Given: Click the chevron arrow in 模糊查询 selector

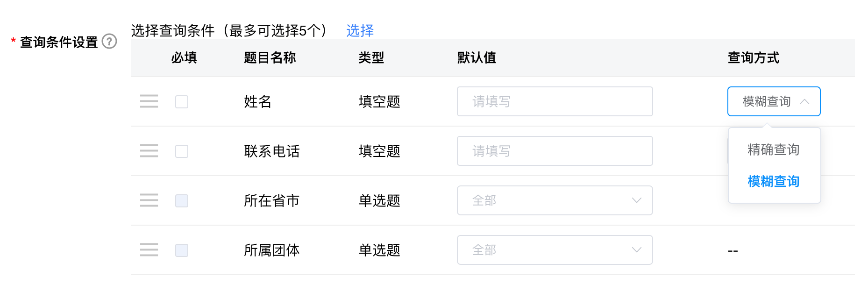Looking at the screenshot, I should (804, 101).
